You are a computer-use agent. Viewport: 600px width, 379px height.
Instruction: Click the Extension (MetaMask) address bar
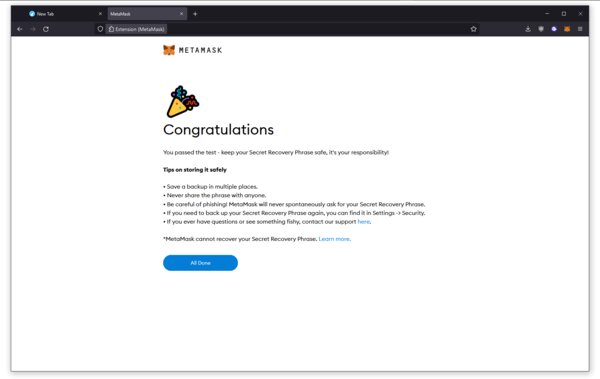point(283,29)
